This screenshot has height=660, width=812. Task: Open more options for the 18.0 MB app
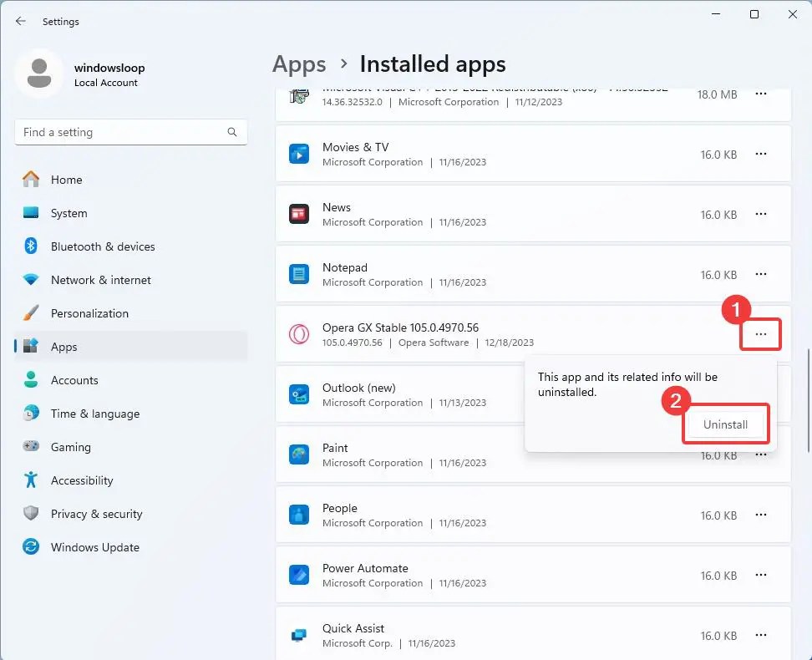(x=761, y=94)
